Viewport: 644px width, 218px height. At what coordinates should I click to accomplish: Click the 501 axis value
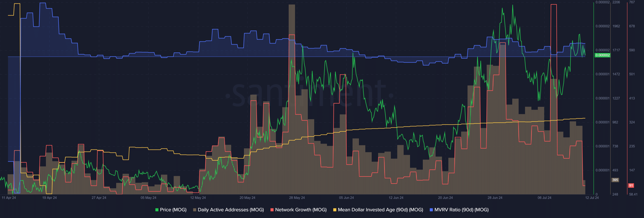632,74
